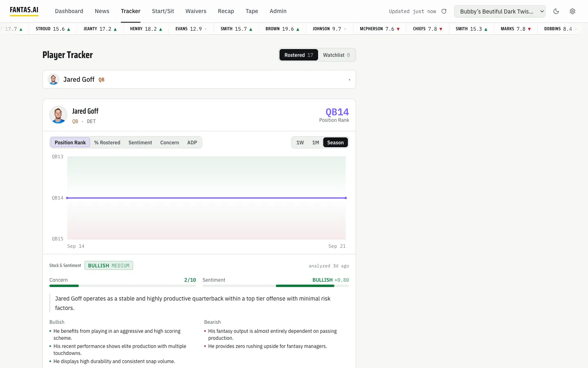Click the Concern level progress bar
588x368 pixels.
tap(122, 286)
